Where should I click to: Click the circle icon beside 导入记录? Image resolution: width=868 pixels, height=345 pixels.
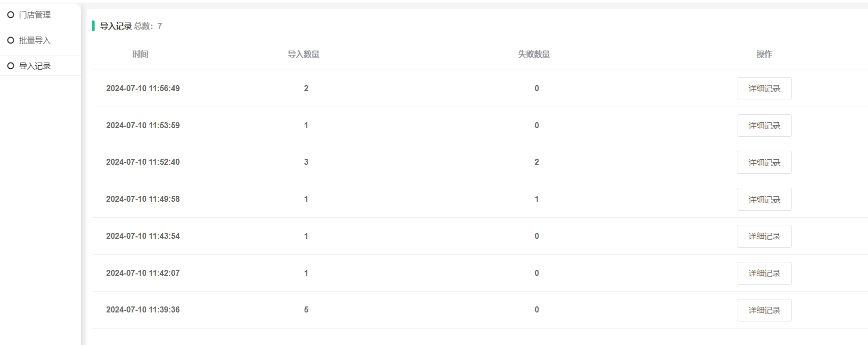pyautogui.click(x=11, y=66)
